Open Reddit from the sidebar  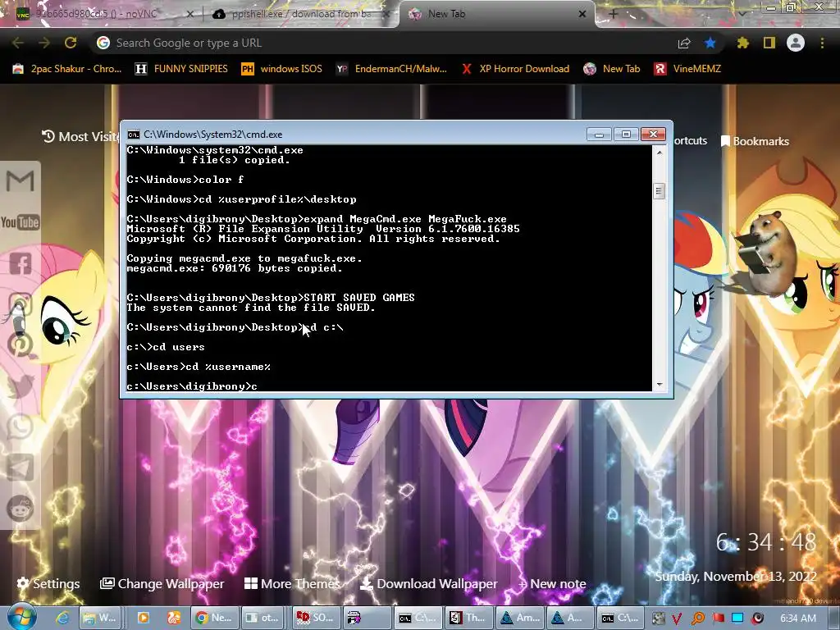pos(21,509)
